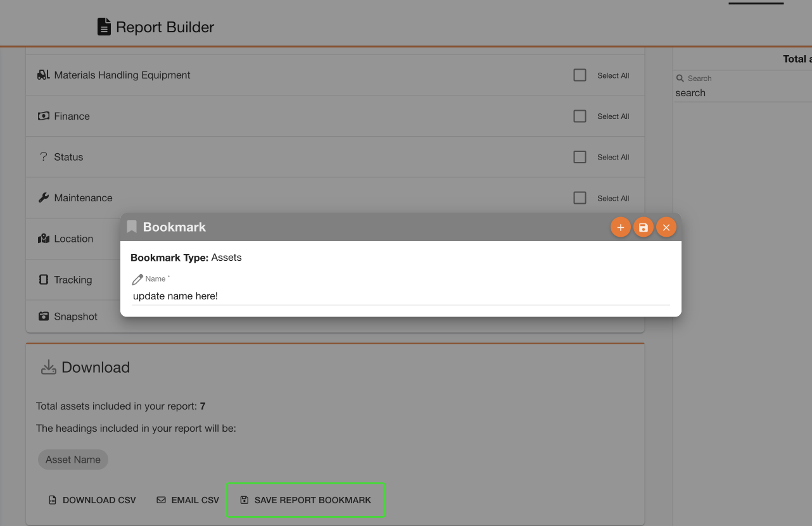Click the save disk icon in Bookmark header
The image size is (812, 526).
click(x=643, y=227)
